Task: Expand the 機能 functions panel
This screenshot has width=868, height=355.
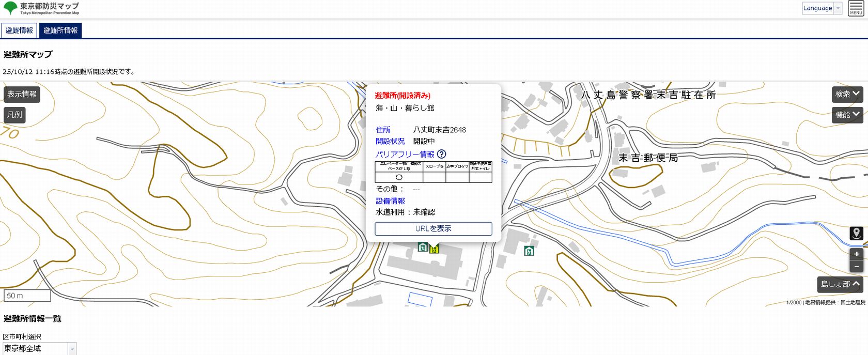Action: click(847, 115)
